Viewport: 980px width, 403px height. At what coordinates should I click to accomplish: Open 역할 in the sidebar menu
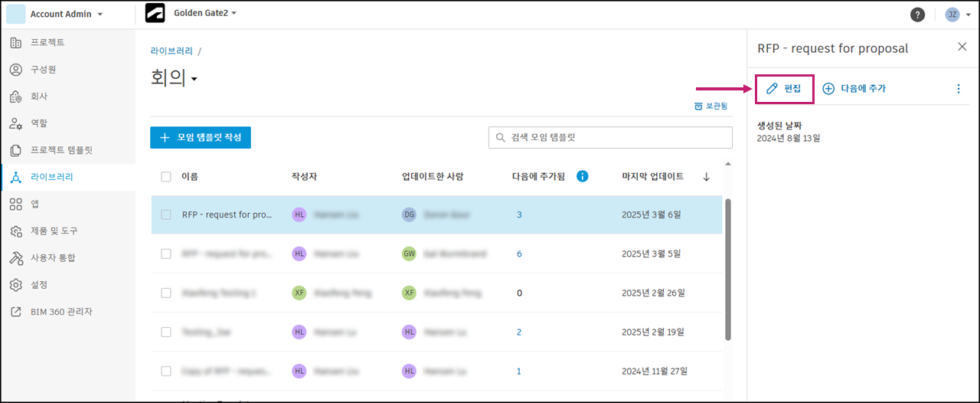(x=39, y=123)
